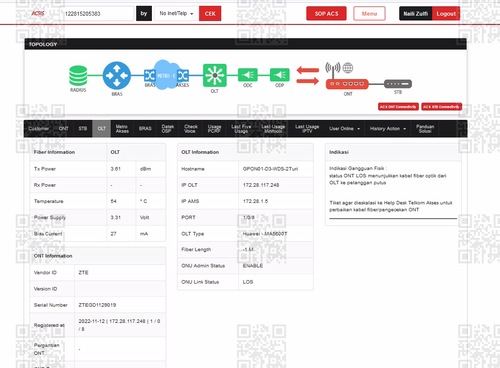Image resolution: width=500 pixels, height=368 pixels.
Task: Click the Registered at date value
Action: tap(119, 325)
